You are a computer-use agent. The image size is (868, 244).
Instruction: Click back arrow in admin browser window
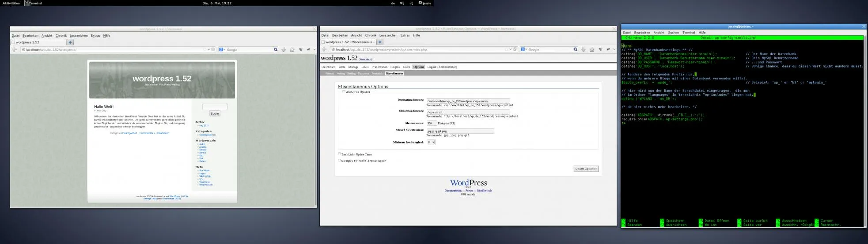[x=324, y=49]
